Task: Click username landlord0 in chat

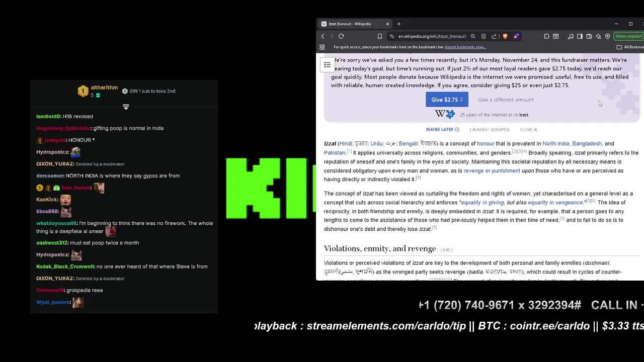Action: [48, 117]
